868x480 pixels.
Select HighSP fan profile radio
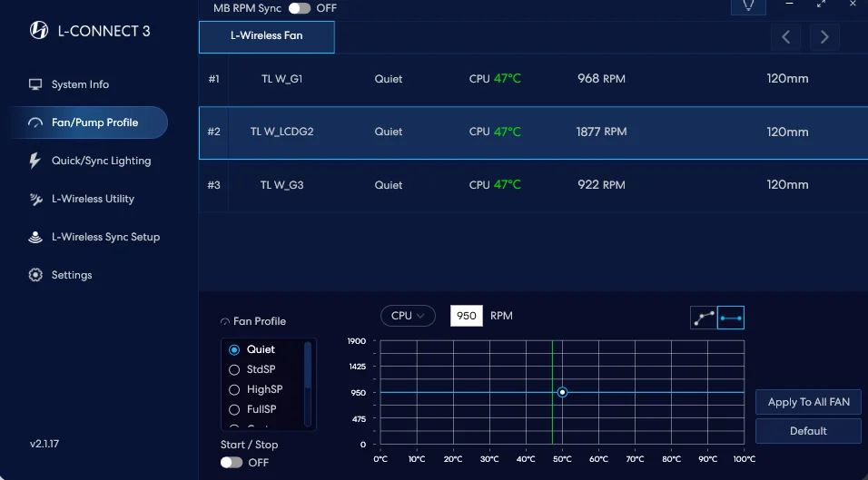(234, 390)
